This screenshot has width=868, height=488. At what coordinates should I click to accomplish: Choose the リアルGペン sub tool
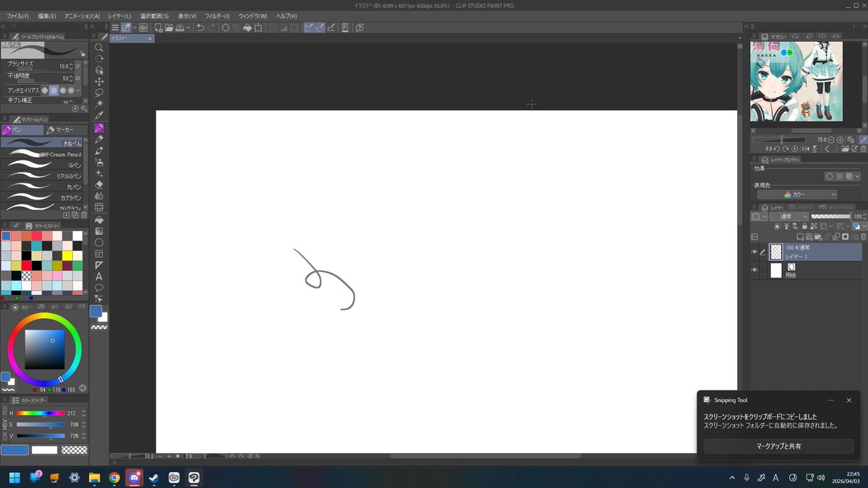(42, 176)
